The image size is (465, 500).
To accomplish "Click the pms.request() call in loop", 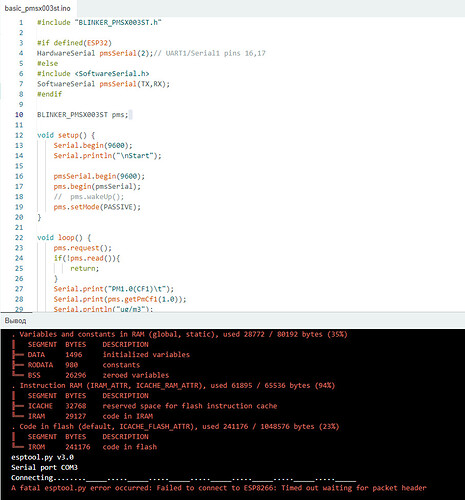I will (83, 248).
